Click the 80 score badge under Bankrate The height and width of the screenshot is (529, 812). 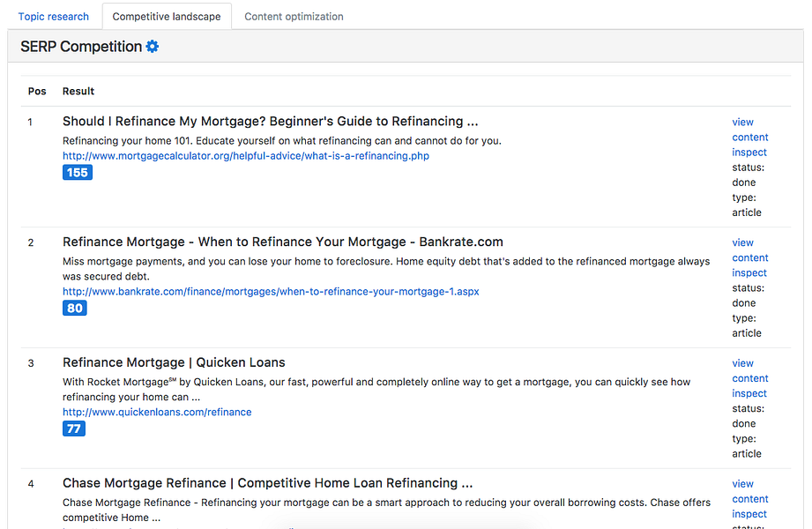74,308
